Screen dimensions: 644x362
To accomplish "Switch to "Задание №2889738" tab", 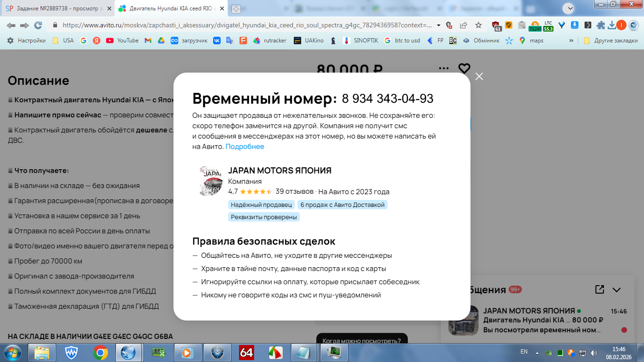I will click(x=57, y=8).
